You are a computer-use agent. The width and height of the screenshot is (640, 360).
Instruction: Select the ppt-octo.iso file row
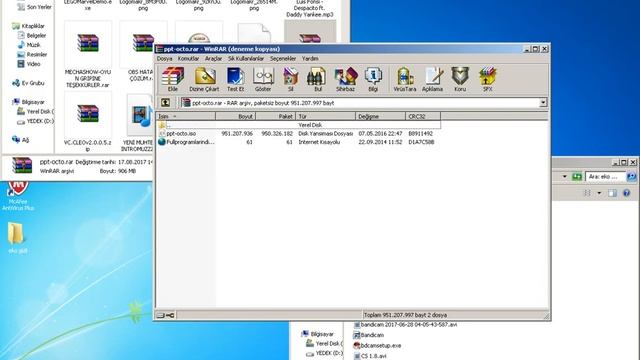point(298,133)
